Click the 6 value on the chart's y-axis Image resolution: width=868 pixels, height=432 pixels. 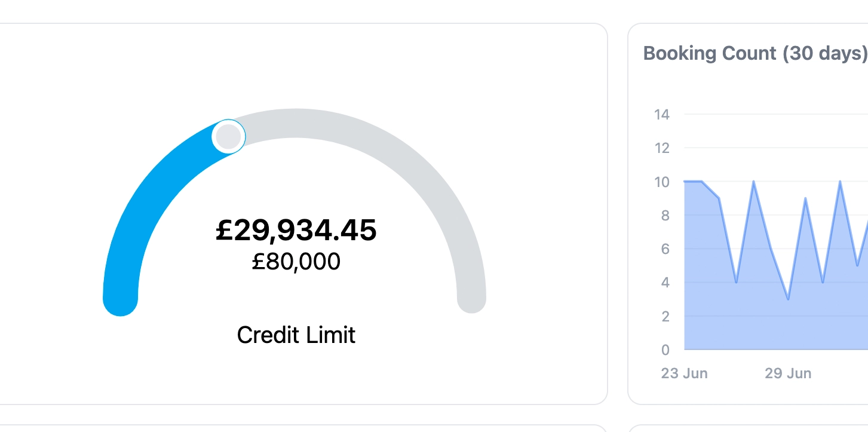(x=665, y=249)
